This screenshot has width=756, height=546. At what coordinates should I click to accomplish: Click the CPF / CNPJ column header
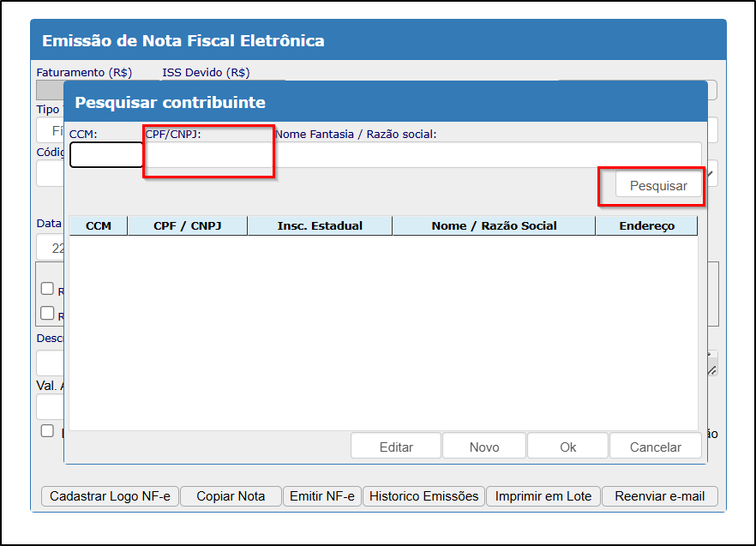(x=187, y=226)
